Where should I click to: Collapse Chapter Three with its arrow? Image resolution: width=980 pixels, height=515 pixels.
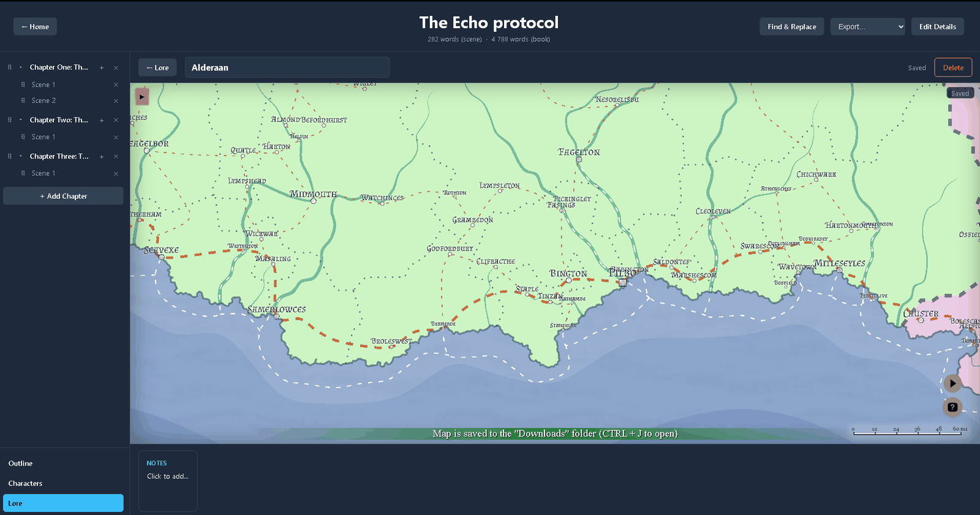pyautogui.click(x=21, y=156)
